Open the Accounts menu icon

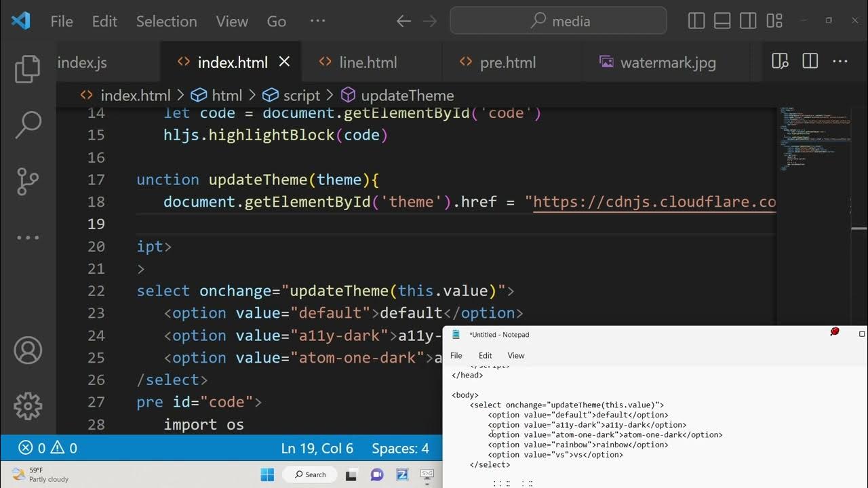tap(28, 350)
